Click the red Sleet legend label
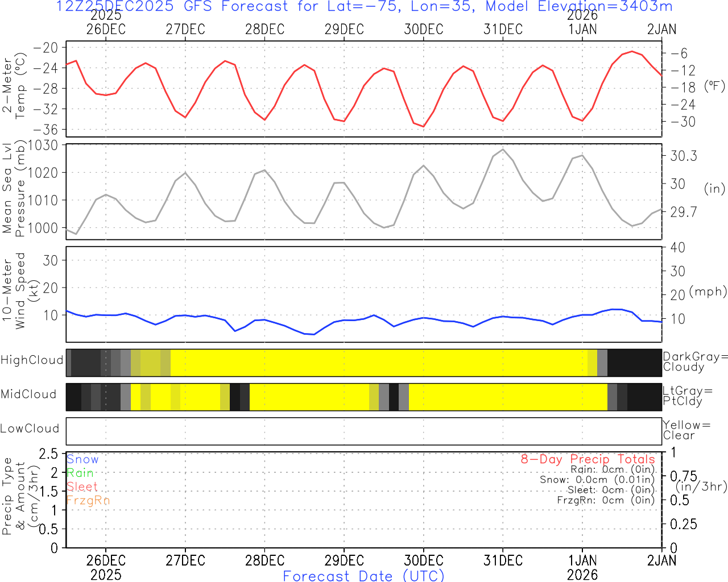Viewport: 728px width, 582px height. coord(82,487)
